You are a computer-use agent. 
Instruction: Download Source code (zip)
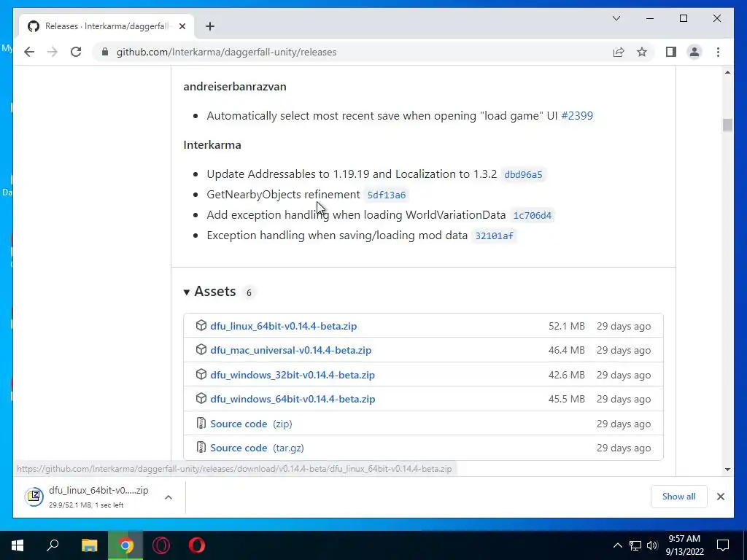tap(251, 424)
